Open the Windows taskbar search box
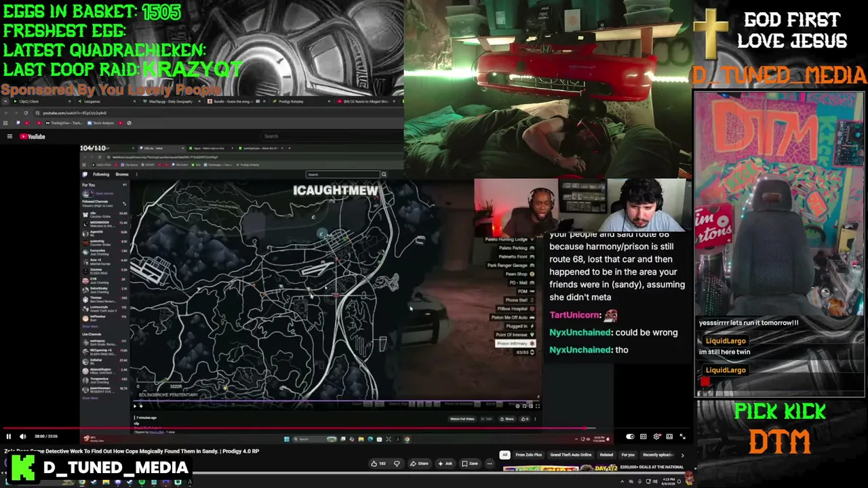 click(x=314, y=439)
